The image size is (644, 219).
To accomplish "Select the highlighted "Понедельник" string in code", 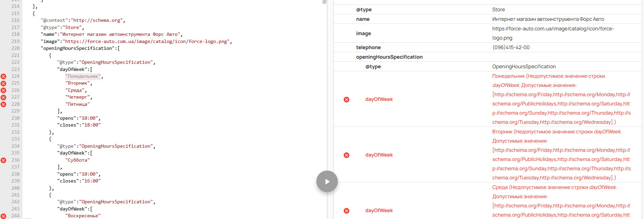I will click(83, 76).
